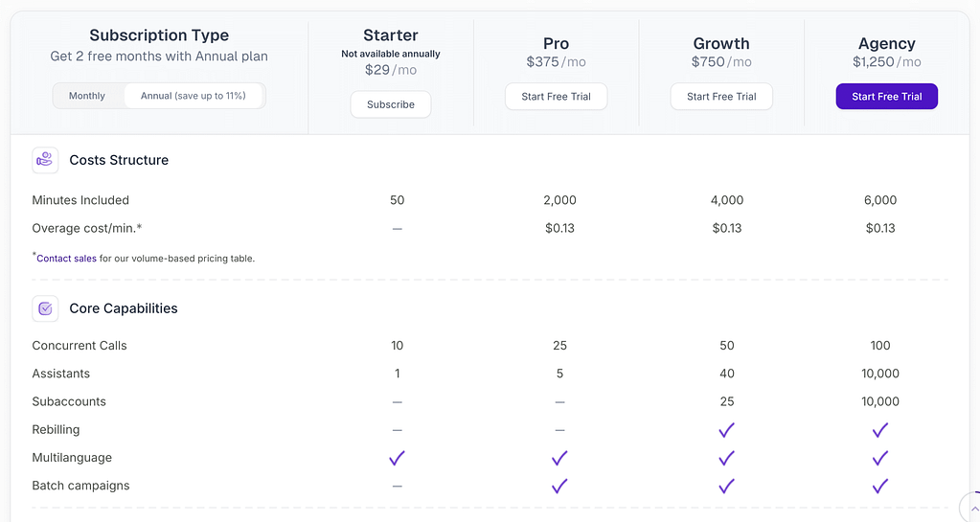Click the Core Capabilities checkbox icon

[45, 308]
